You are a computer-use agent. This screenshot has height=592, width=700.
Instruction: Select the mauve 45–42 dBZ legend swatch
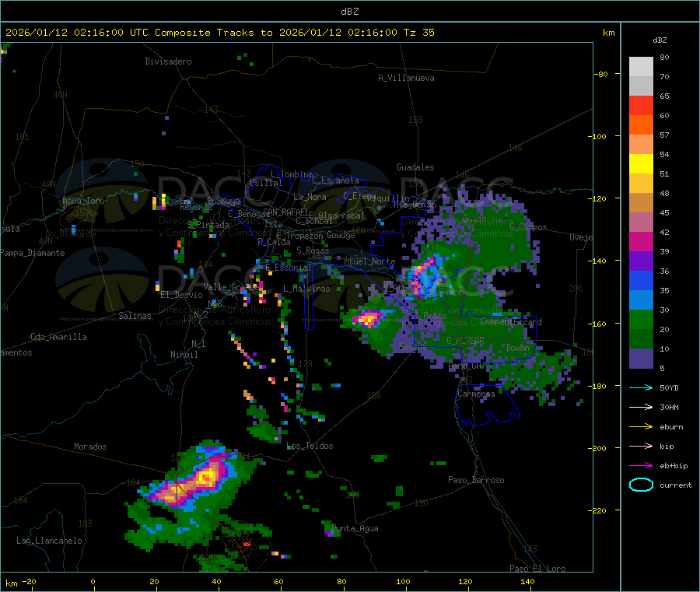[641, 222]
